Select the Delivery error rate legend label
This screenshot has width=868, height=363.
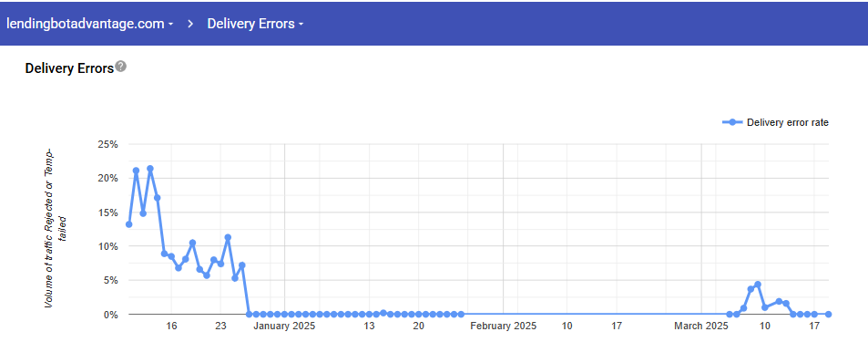tap(787, 123)
